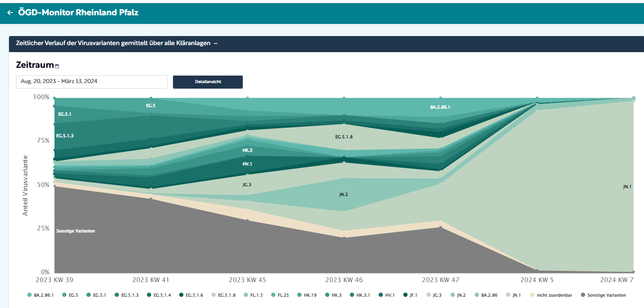
Task: Select the 2023 KW 45 axis label
Action: (247, 280)
